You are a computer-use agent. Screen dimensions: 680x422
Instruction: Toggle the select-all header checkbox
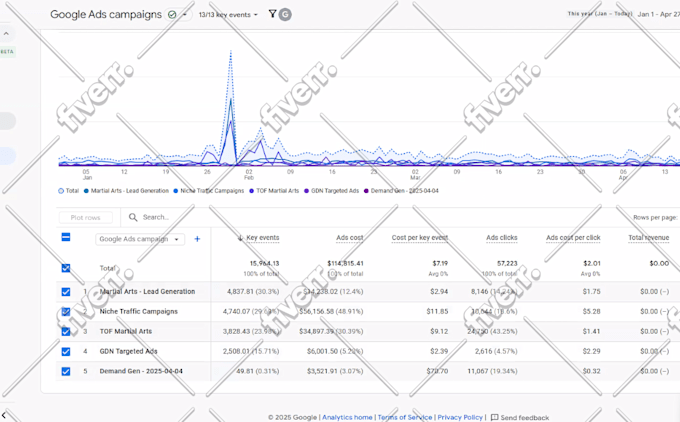(x=66, y=237)
